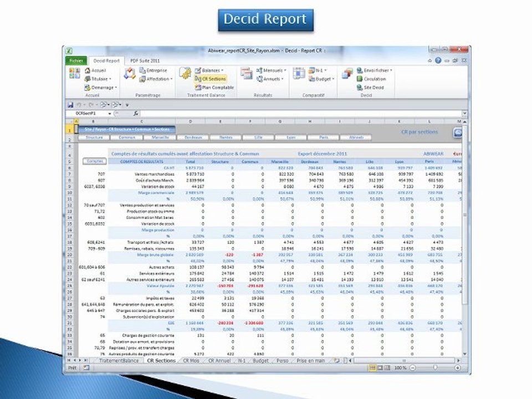Click the Nantes section button
Image resolution: width=532 pixels, height=399 pixels.
click(x=226, y=137)
